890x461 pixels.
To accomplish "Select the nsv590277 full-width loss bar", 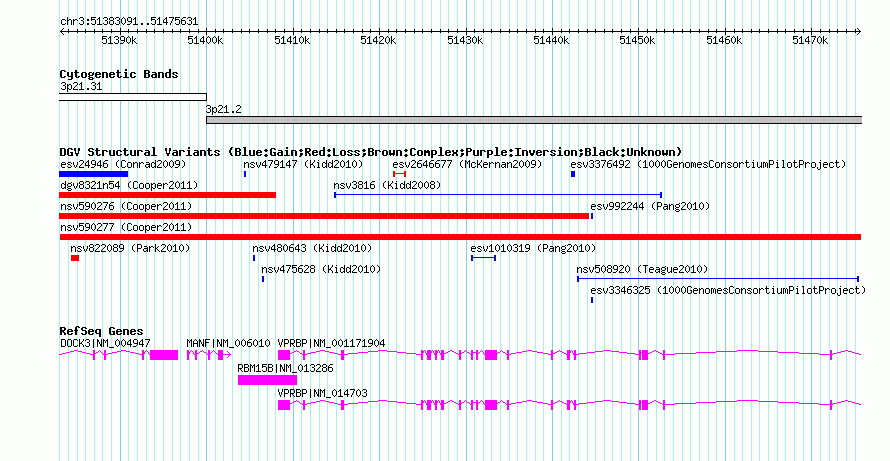I will pyautogui.click(x=460, y=237).
